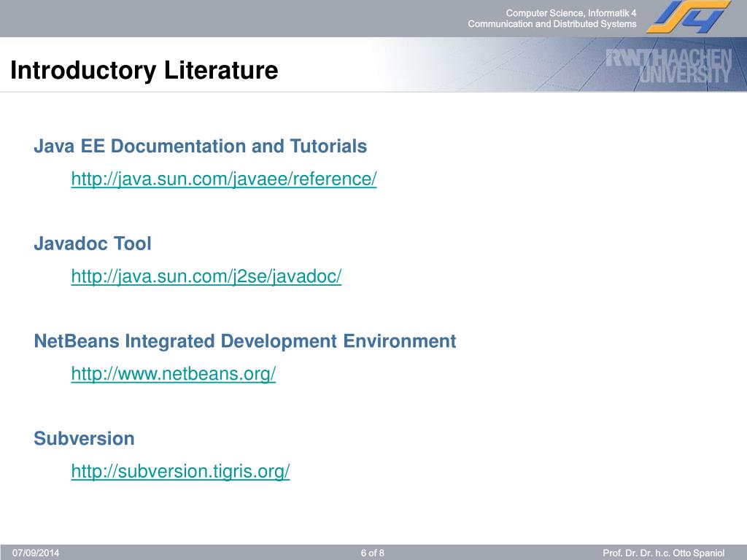Screen dimensions: 747x560
Task: Open the java.sun.com/javaee/reference link
Action: (224, 179)
